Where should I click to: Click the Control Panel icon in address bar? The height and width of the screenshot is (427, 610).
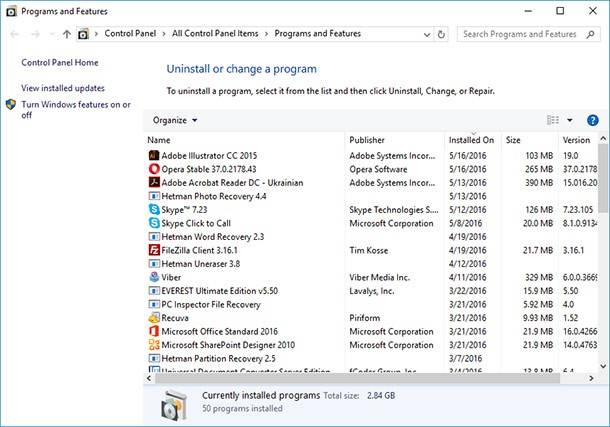pyautogui.click(x=83, y=34)
